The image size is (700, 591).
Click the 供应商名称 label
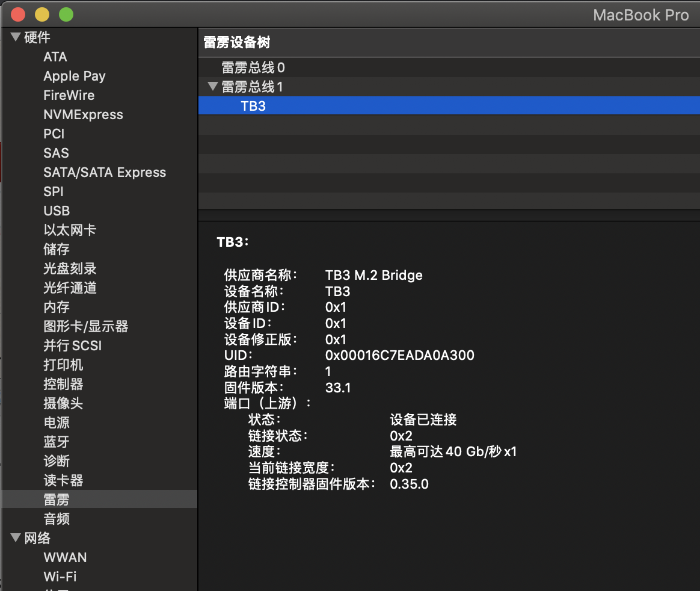pos(261,274)
